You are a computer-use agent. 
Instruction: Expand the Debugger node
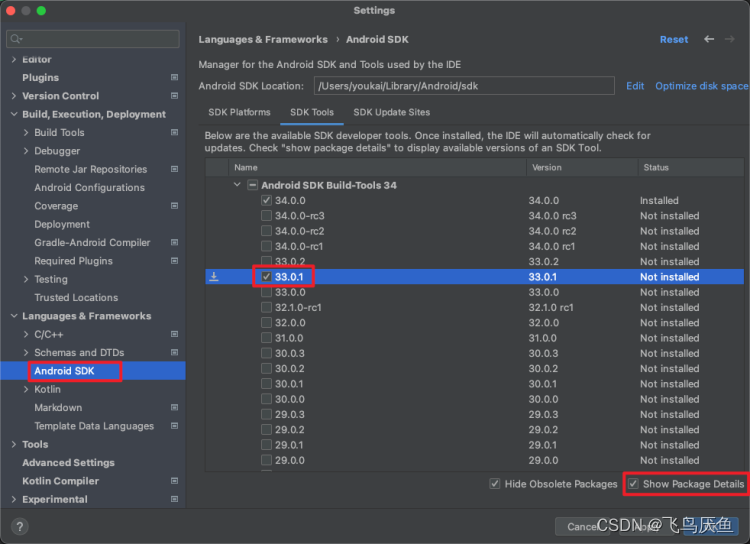26,151
